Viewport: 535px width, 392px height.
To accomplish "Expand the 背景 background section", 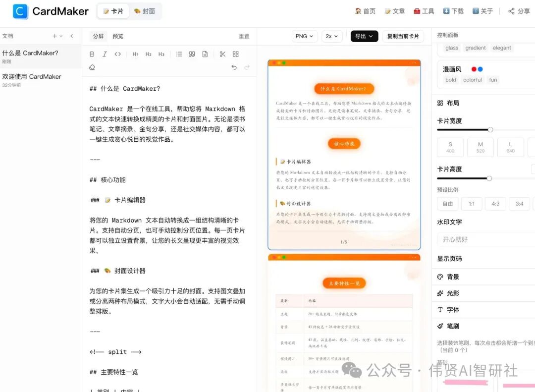I will [483, 277].
